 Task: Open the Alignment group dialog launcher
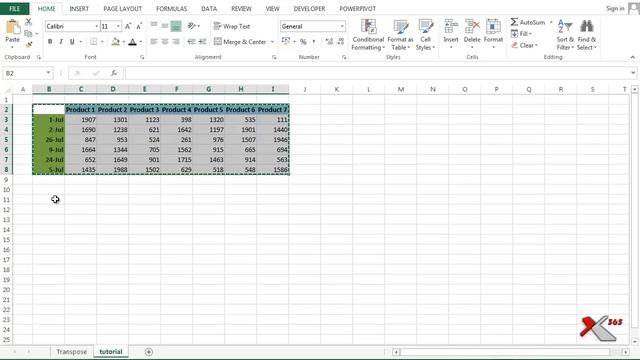(x=274, y=58)
